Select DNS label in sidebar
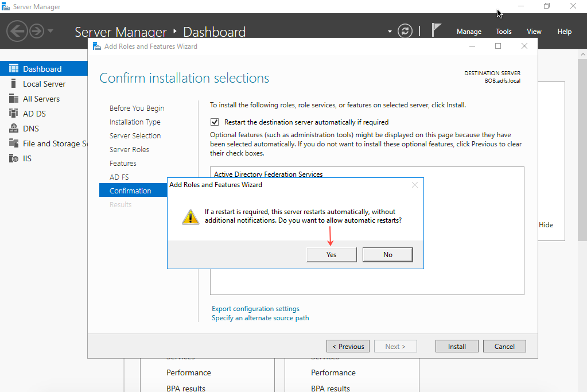The width and height of the screenshot is (587, 392). click(x=30, y=129)
